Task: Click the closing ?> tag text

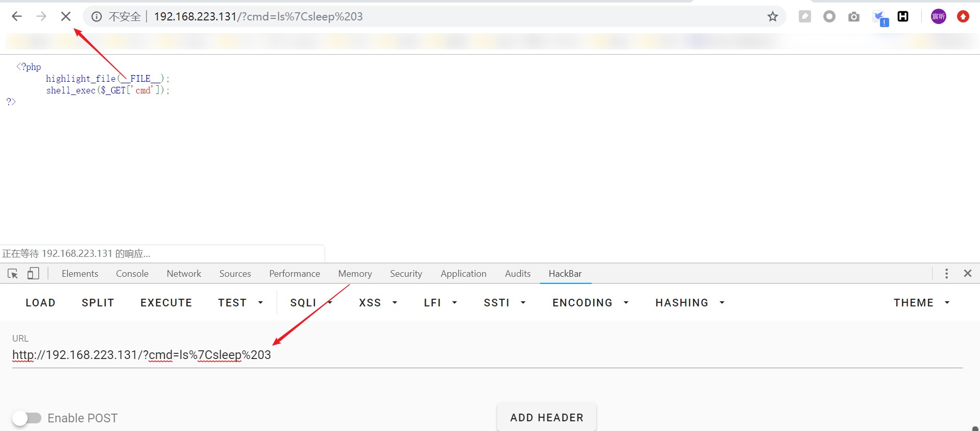Action: (x=11, y=102)
